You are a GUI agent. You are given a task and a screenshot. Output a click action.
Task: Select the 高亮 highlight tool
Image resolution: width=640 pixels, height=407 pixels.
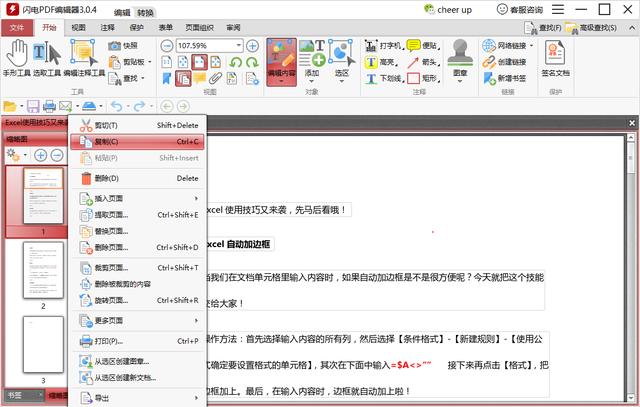(381, 62)
